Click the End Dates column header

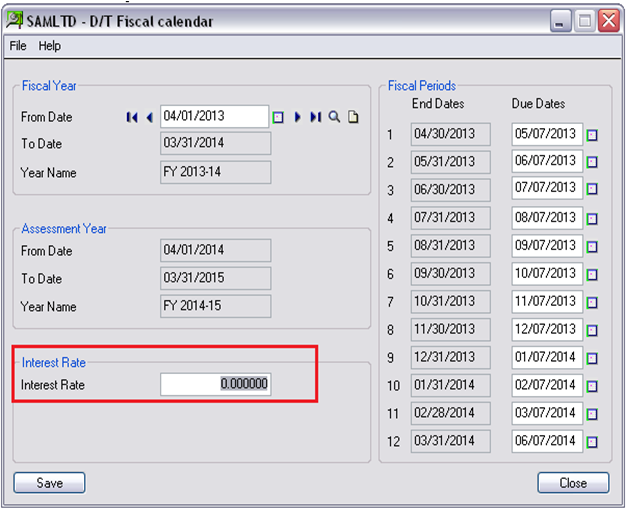pyautogui.click(x=438, y=104)
